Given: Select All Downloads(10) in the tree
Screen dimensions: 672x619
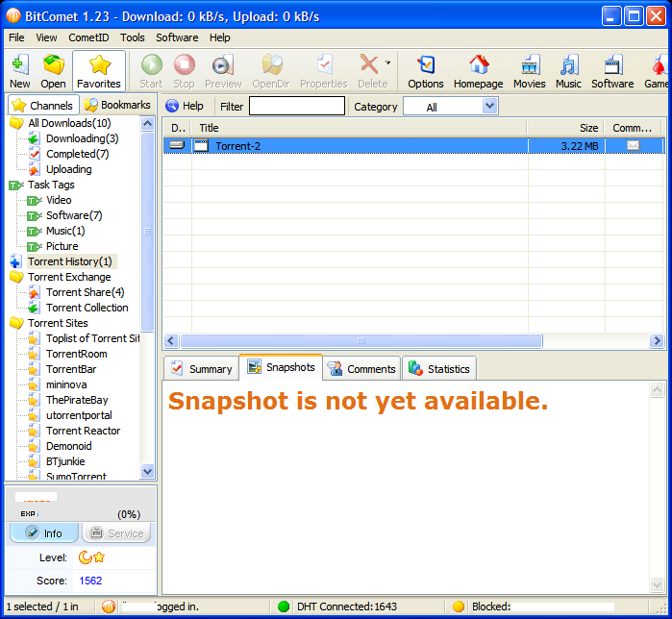Looking at the screenshot, I should 69,123.
